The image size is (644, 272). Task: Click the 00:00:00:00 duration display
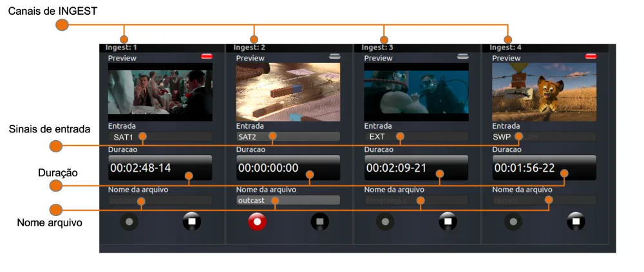289,168
